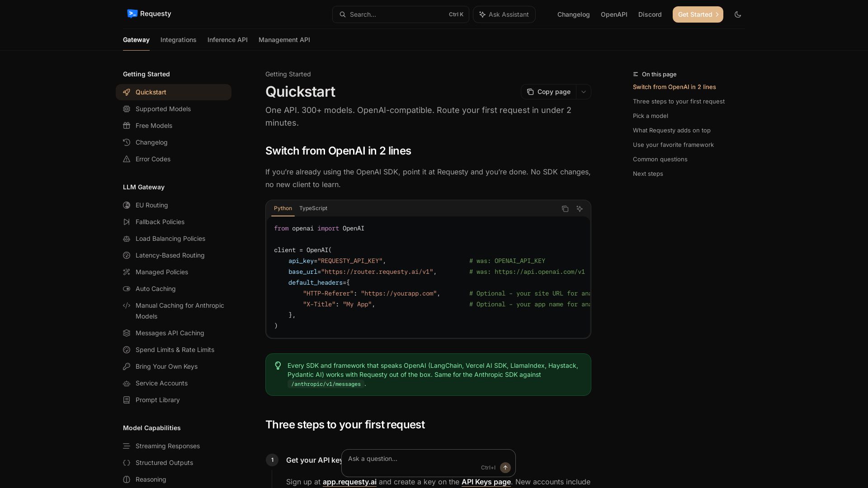Click the Latency-Based Routing gauge icon
The image size is (868, 488).
tap(127, 255)
